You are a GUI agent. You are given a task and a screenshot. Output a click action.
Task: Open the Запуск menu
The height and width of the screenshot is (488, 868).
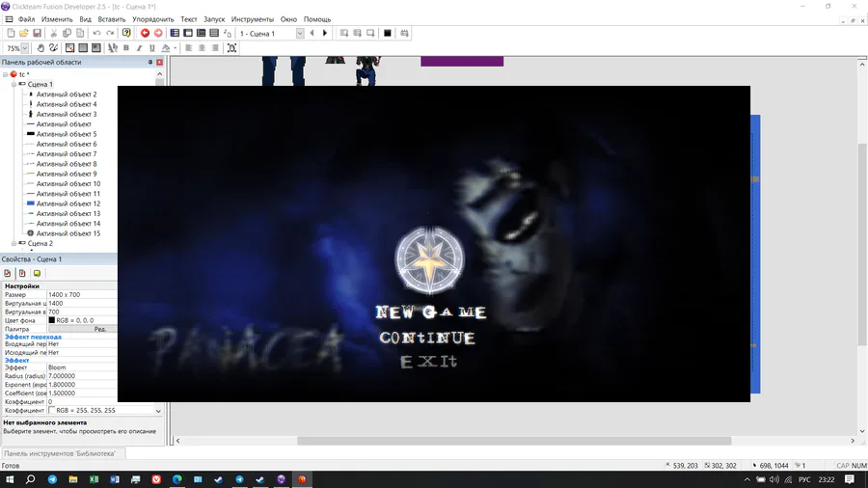point(214,19)
